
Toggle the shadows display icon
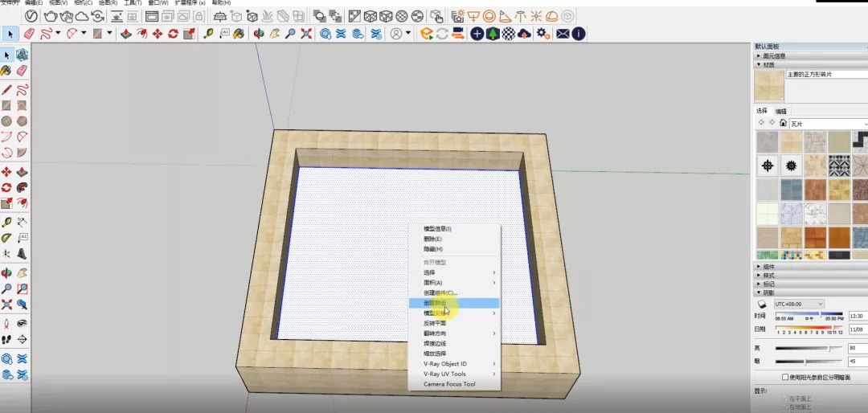coord(762,304)
